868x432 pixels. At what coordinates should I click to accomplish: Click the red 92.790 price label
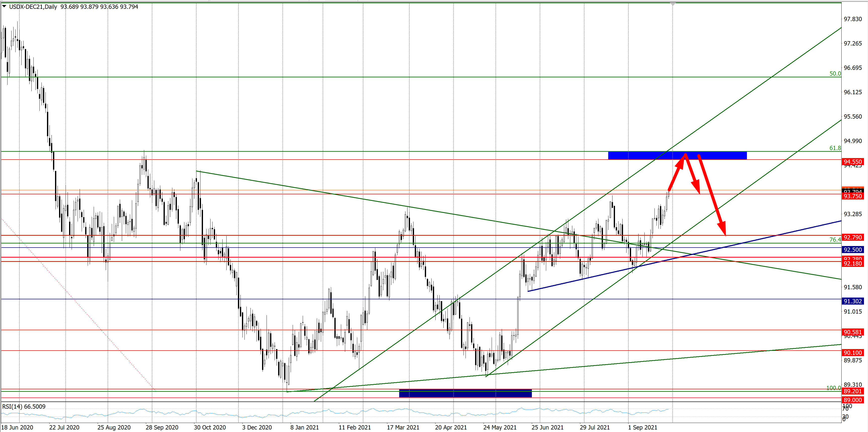[x=852, y=237]
